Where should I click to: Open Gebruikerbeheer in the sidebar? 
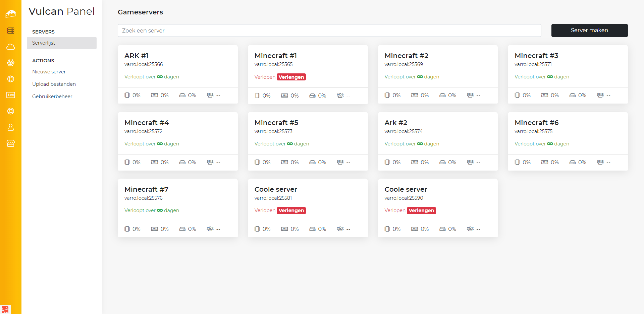(52, 97)
